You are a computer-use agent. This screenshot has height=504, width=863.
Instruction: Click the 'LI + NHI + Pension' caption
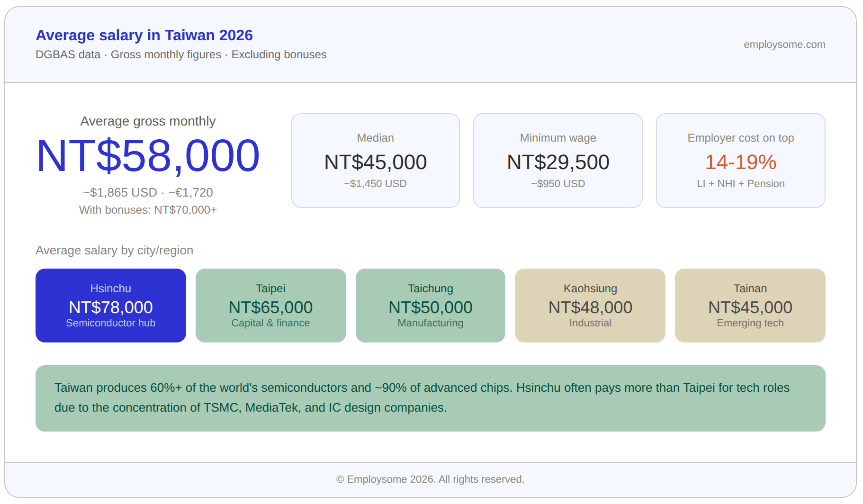pos(740,184)
